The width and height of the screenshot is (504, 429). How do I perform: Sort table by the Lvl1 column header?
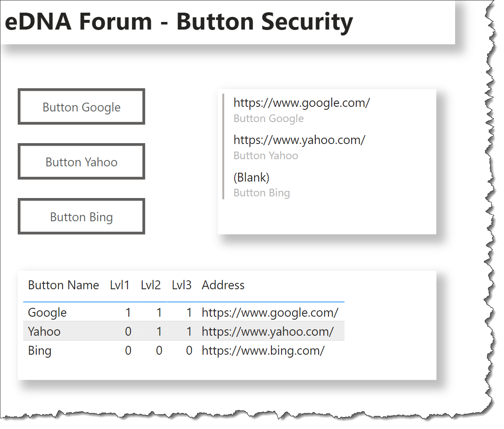coord(119,285)
